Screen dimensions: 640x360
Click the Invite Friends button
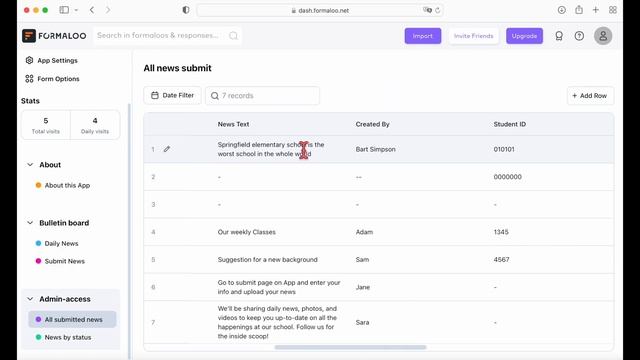tap(473, 36)
